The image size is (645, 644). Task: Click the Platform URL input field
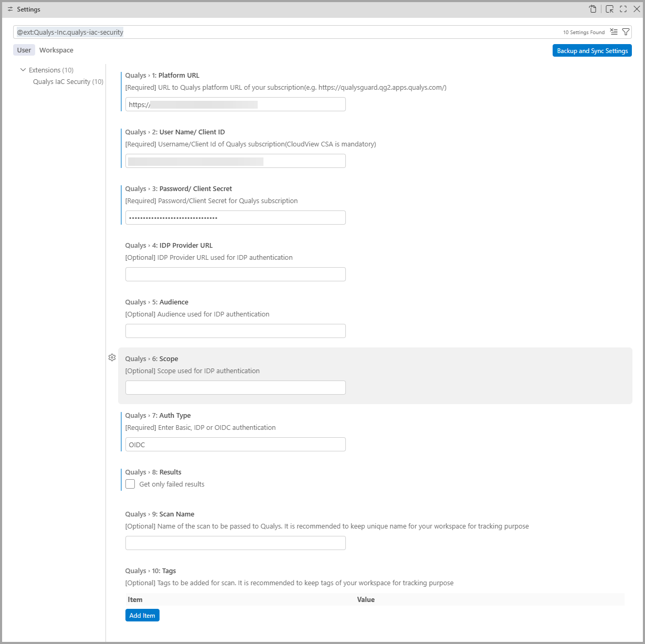click(x=235, y=104)
